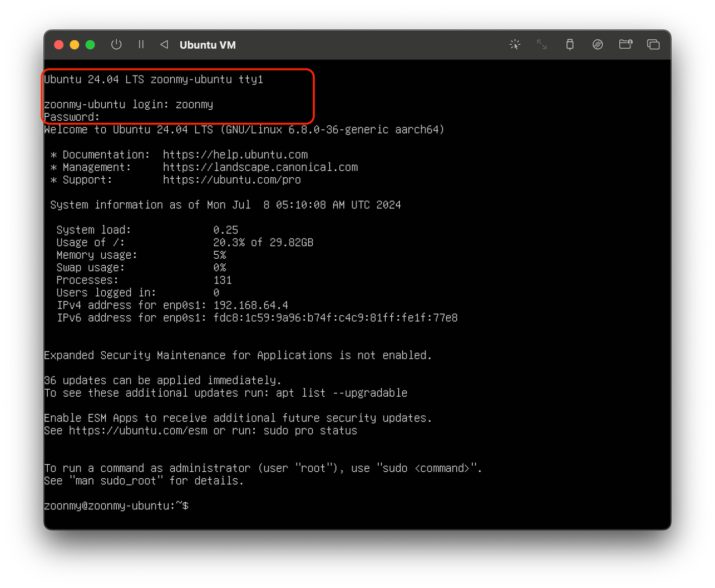Click the "man sudo_root" line
The image size is (715, 588).
pyautogui.click(x=144, y=481)
